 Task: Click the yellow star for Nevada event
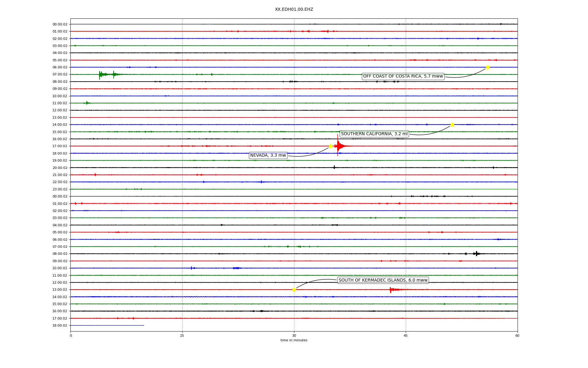331,146
